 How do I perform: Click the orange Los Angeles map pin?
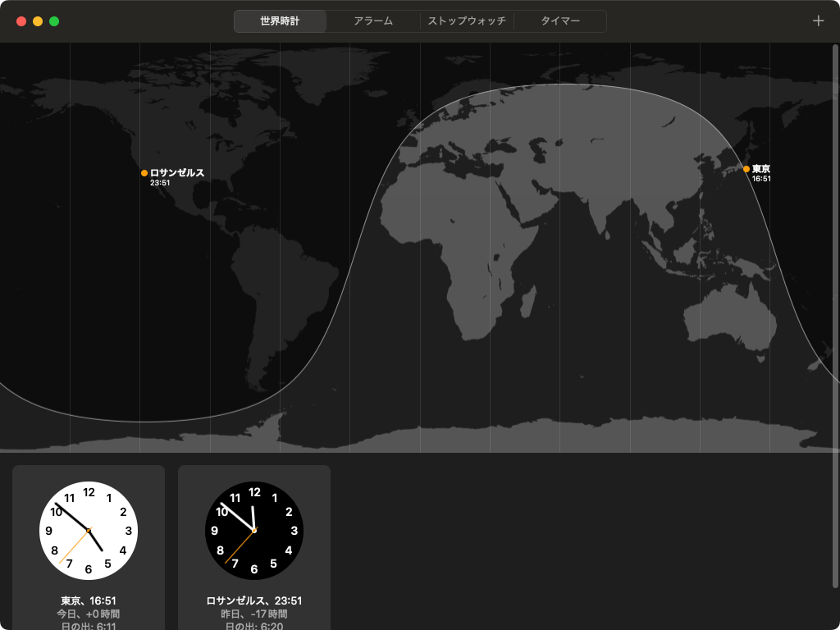(144, 173)
